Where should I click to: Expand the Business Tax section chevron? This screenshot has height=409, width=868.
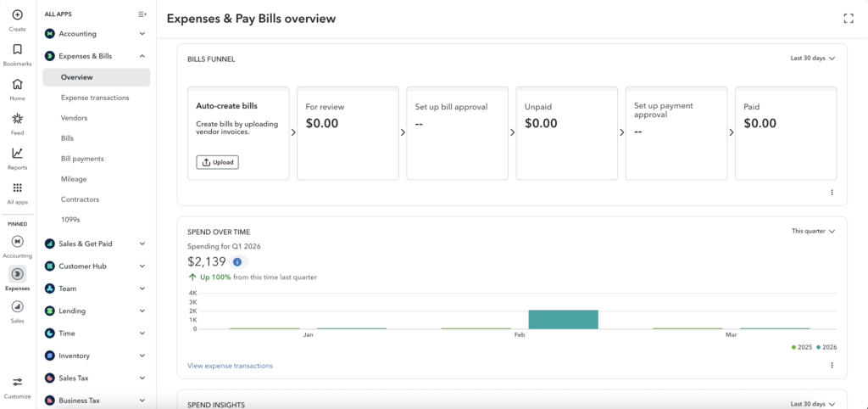(142, 401)
